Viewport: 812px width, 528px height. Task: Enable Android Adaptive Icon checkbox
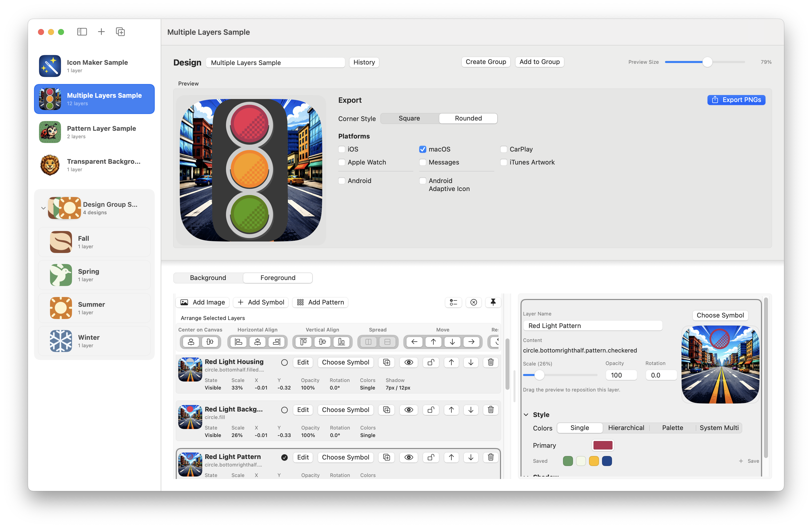pyautogui.click(x=423, y=181)
